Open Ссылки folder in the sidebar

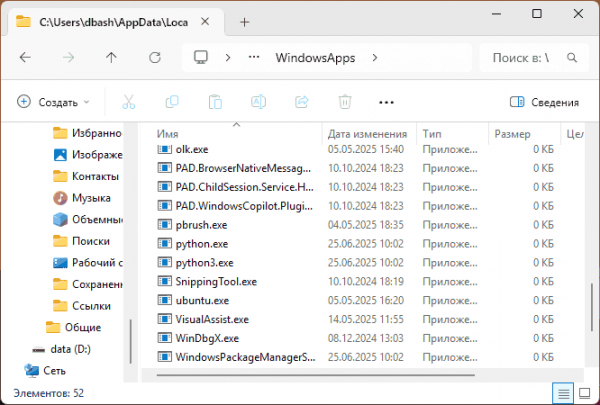click(x=82, y=306)
